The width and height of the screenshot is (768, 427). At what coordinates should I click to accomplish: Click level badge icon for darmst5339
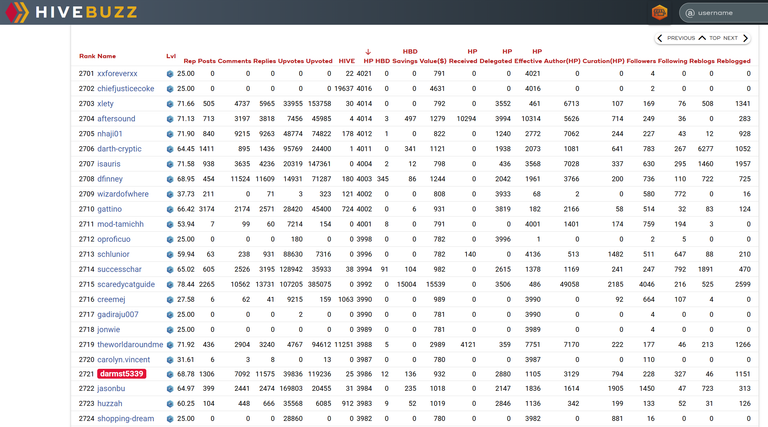[170, 374]
